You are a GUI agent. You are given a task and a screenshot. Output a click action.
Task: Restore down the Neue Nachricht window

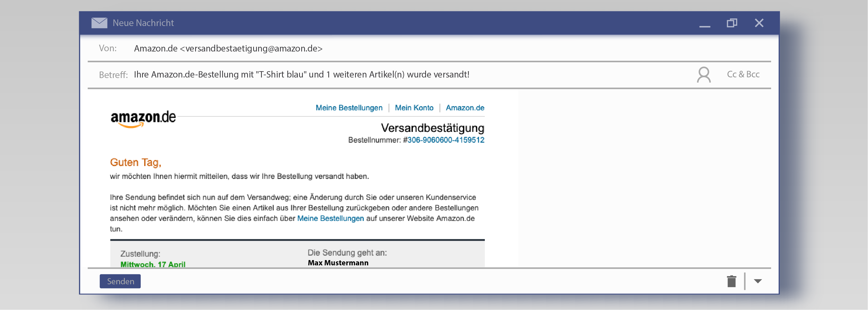pos(732,23)
